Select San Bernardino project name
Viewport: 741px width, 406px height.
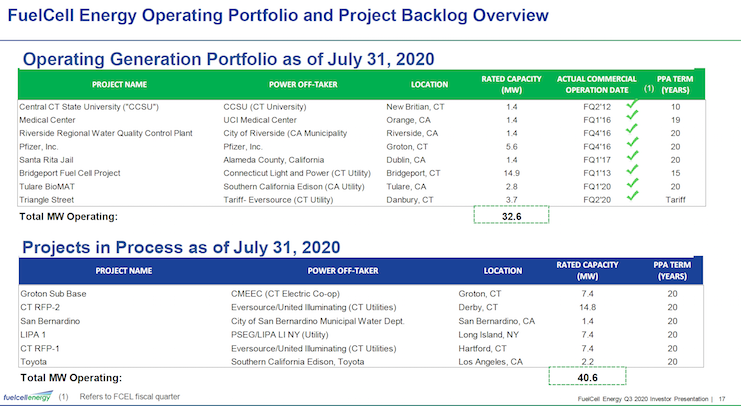(x=50, y=321)
